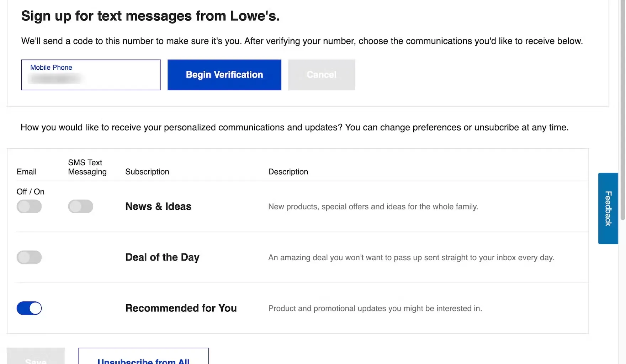
Task: Enable Deal of the Day emails
Action: pos(29,257)
